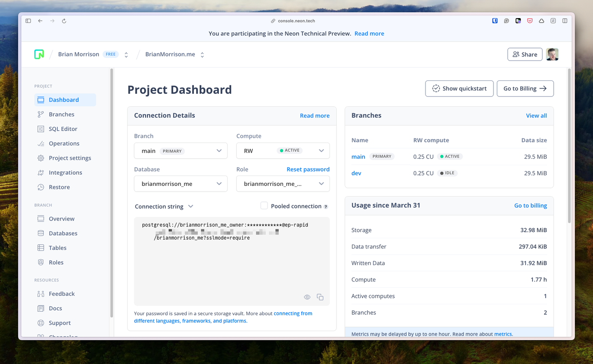Click the Data transfer value 297.04 KiB
The image size is (593, 364).
point(532,247)
